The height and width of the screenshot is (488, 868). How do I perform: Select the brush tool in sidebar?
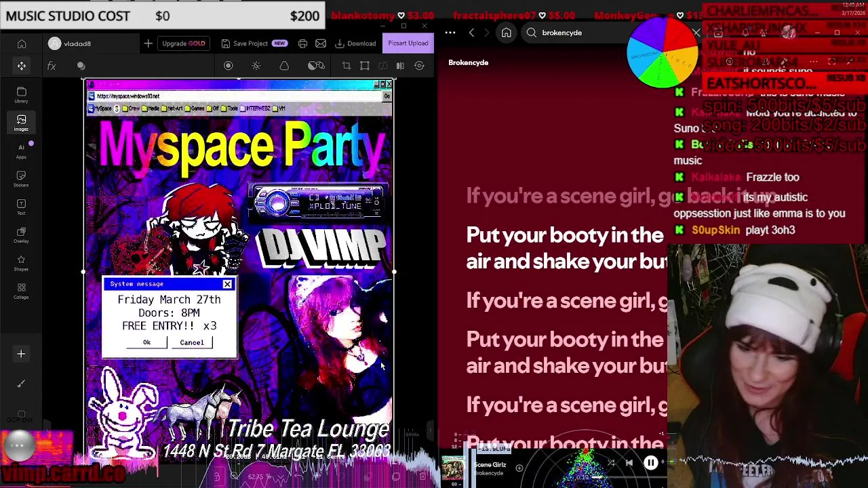tap(21, 384)
